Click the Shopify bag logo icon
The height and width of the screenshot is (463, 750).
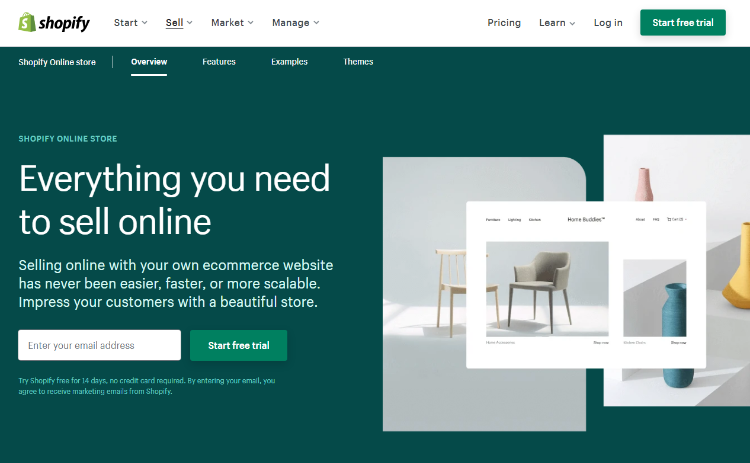(x=27, y=22)
